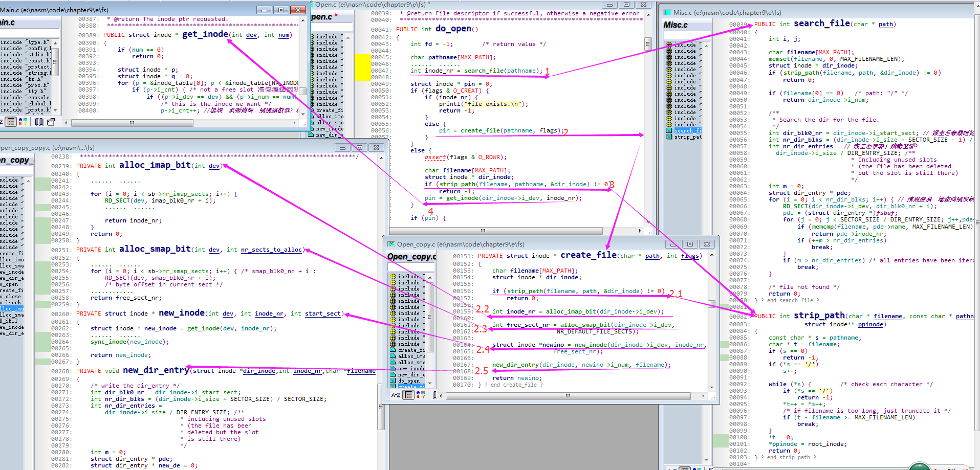Click the book browse icon in Main.c panel

39,122
